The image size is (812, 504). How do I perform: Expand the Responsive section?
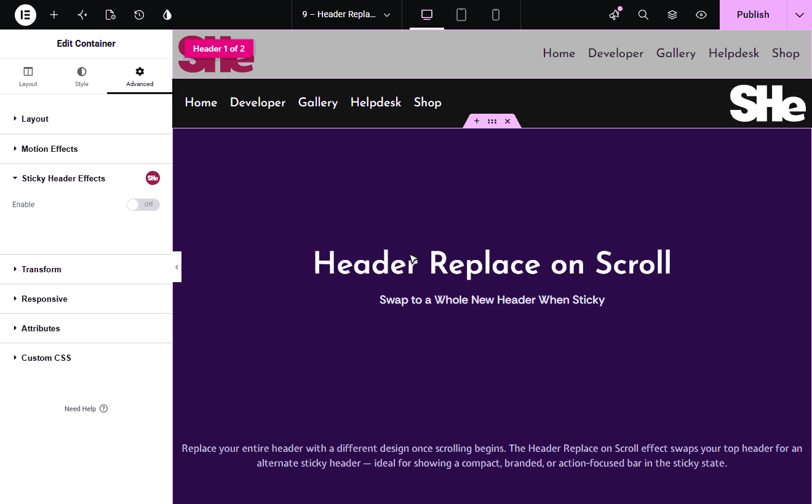click(x=86, y=299)
